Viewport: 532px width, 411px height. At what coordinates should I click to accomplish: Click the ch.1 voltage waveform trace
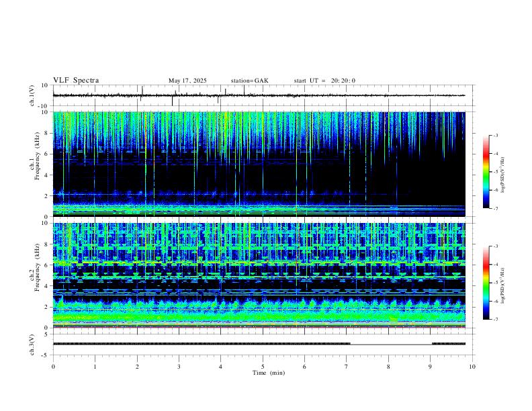(x=259, y=95)
